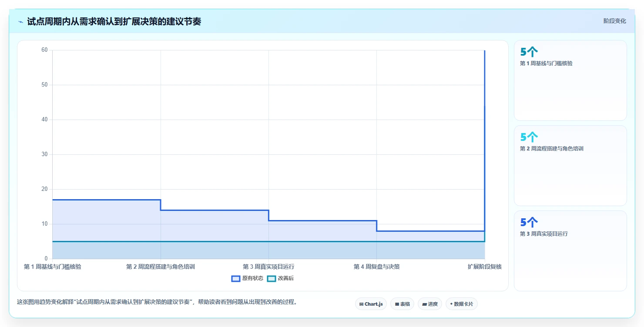Click the lightning icon beside the title
Viewport: 644px width, 327px height.
click(20, 22)
